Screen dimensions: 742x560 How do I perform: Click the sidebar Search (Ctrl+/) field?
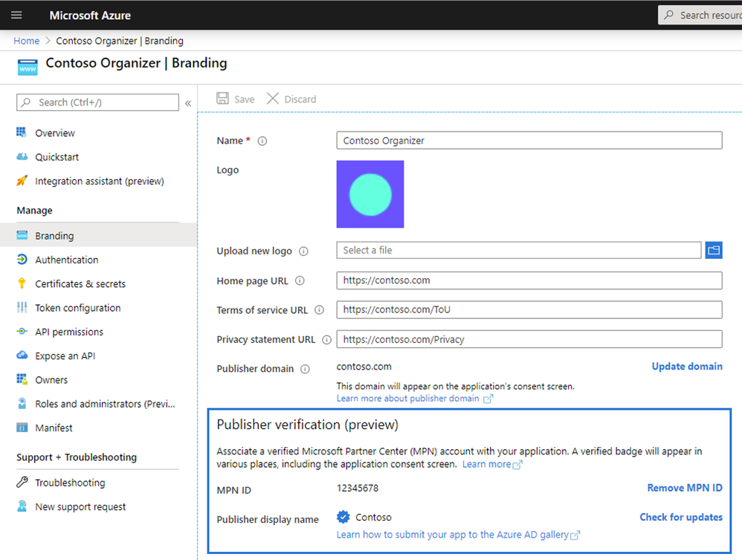click(x=97, y=102)
